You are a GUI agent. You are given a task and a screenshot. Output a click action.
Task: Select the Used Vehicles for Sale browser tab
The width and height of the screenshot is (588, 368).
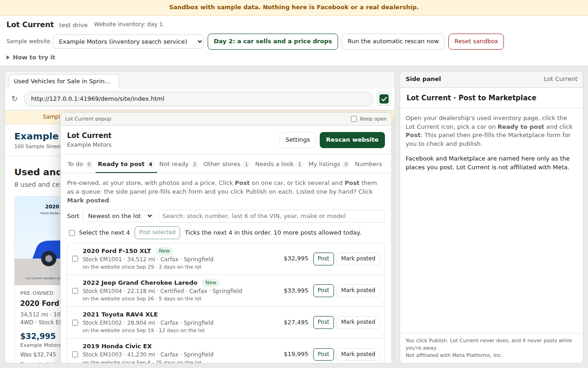pyautogui.click(x=64, y=81)
